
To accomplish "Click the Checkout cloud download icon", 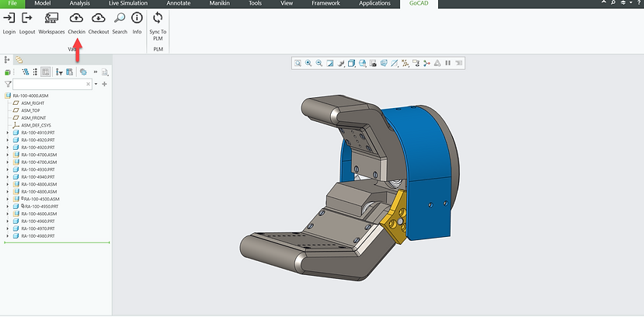I will 99,18.
